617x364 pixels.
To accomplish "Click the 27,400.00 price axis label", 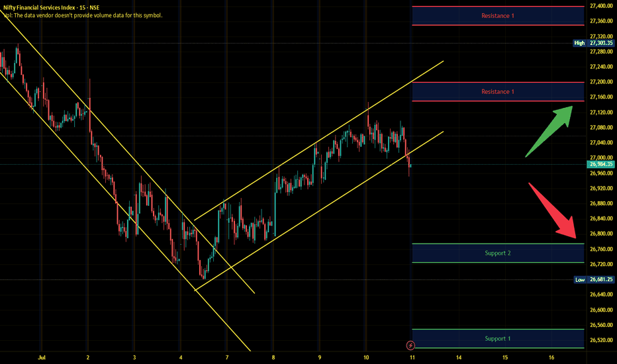I will 601,6.
